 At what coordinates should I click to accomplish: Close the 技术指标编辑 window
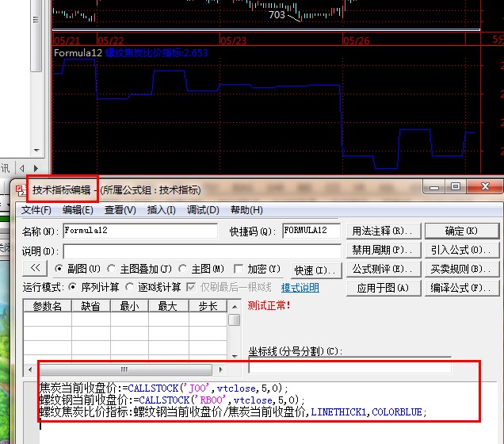(485, 186)
